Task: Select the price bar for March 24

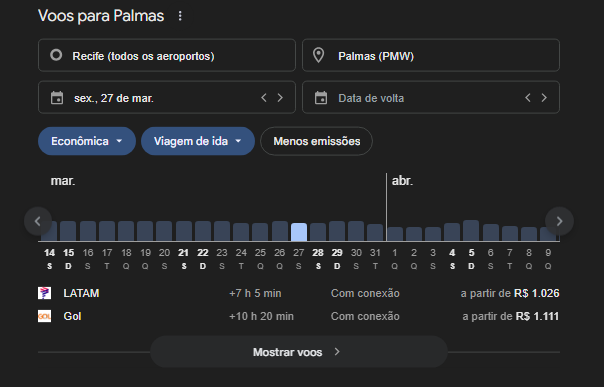Action: (241, 232)
